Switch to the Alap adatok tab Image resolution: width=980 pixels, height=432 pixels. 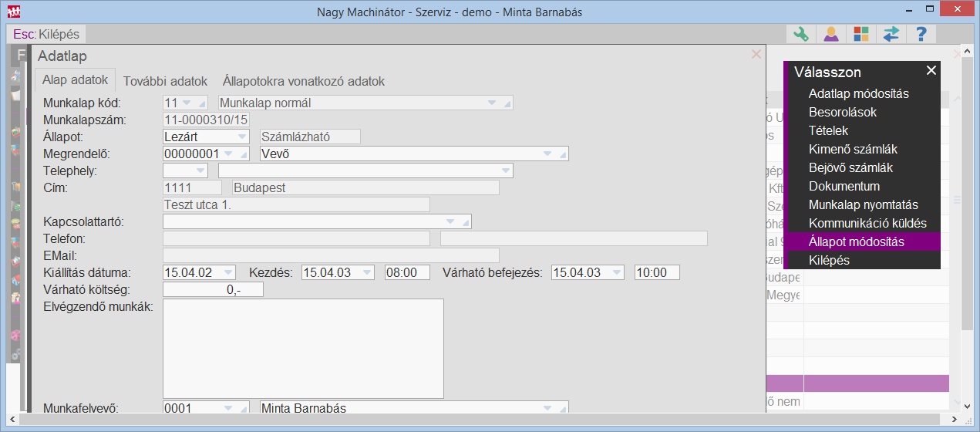point(75,81)
